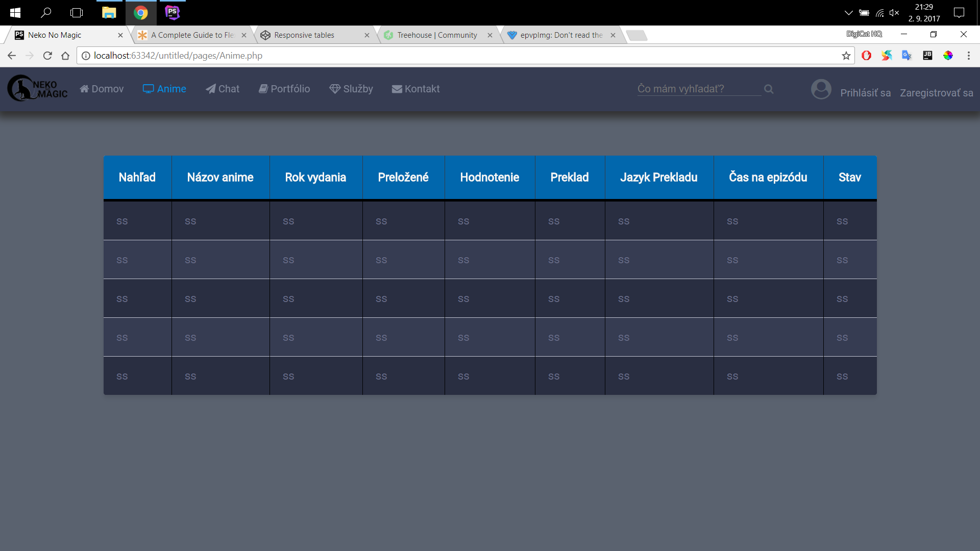Viewport: 980px width, 551px height.
Task: Click the Google Translate extension icon
Action: pos(906,56)
